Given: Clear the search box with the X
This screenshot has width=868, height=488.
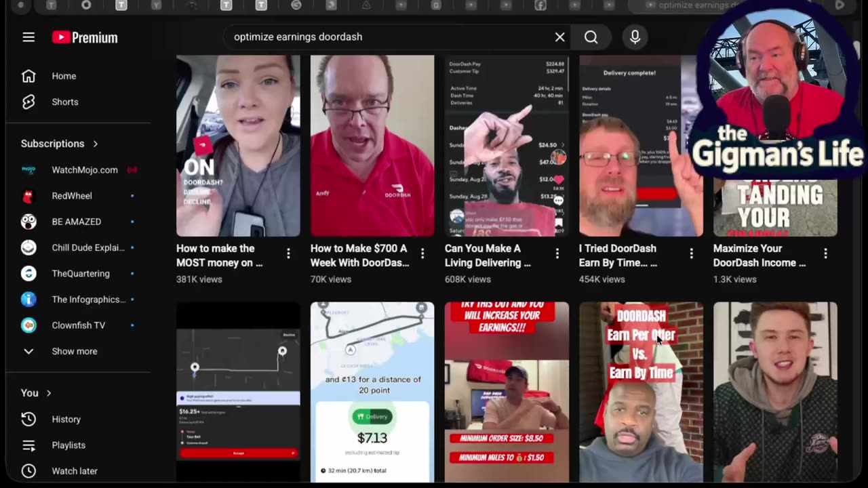Looking at the screenshot, I should coord(560,37).
